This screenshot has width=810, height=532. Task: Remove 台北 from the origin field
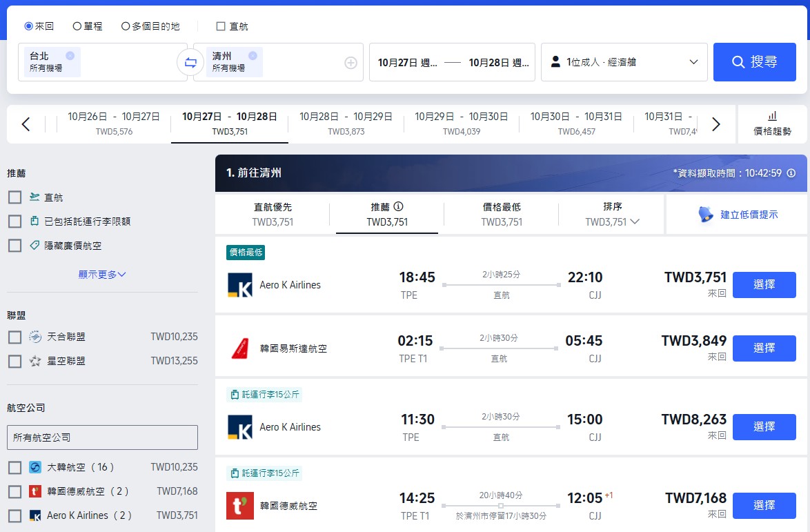[x=70, y=56]
